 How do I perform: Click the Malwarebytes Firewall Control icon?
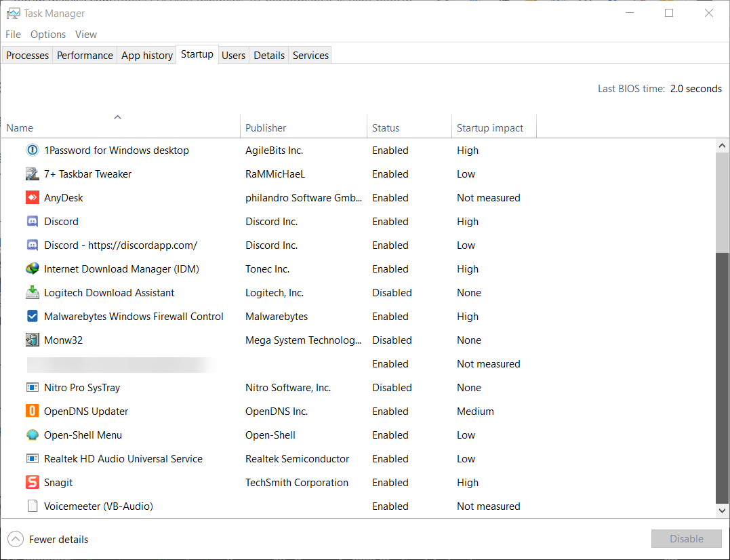32,317
